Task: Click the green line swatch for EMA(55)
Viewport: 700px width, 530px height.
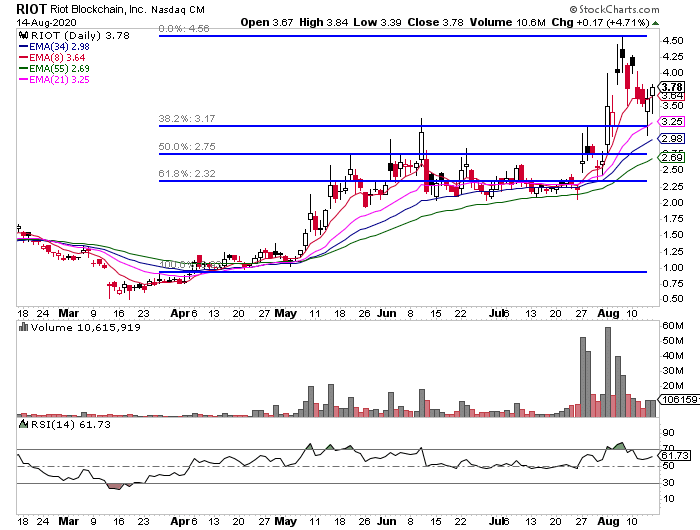Action: [x=23, y=69]
